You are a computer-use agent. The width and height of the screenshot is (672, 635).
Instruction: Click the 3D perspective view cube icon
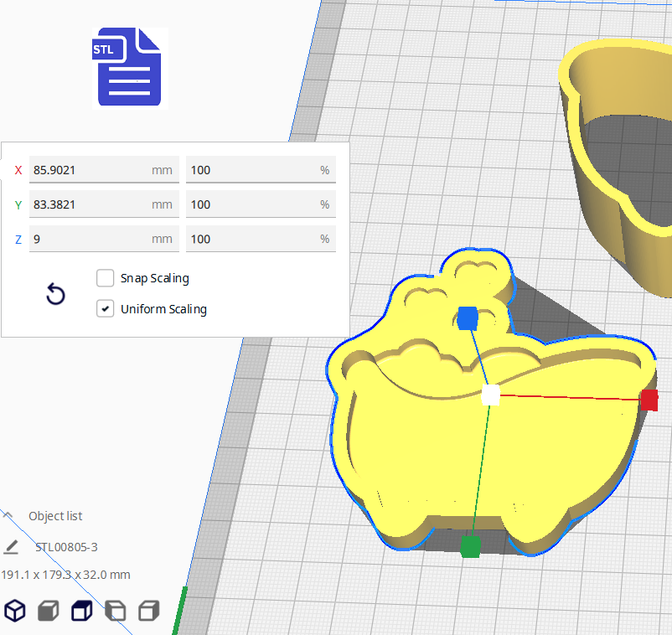click(15, 611)
